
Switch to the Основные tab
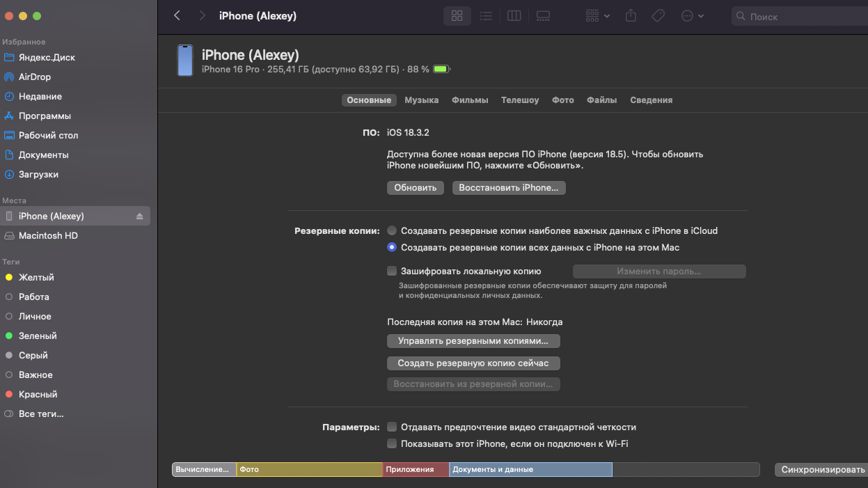pos(369,100)
